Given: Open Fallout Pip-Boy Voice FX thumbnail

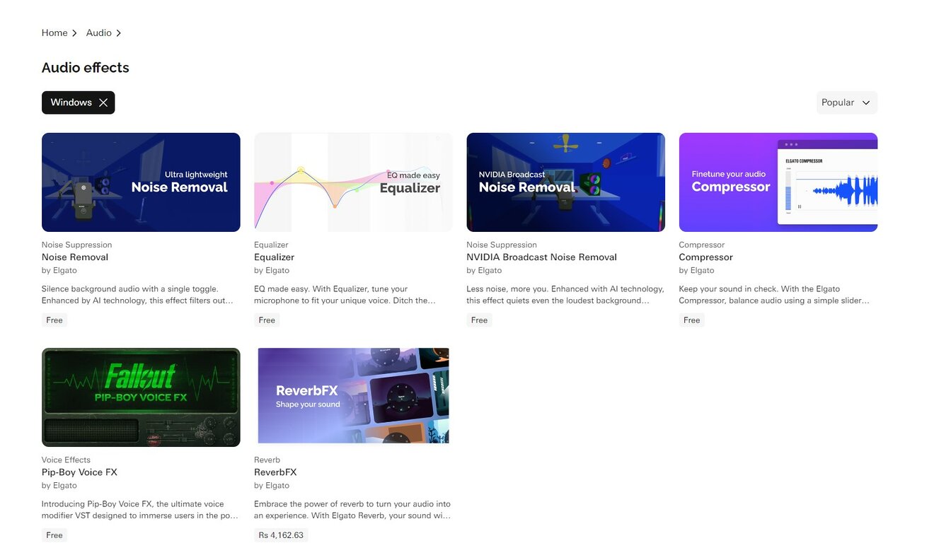Looking at the screenshot, I should point(141,397).
